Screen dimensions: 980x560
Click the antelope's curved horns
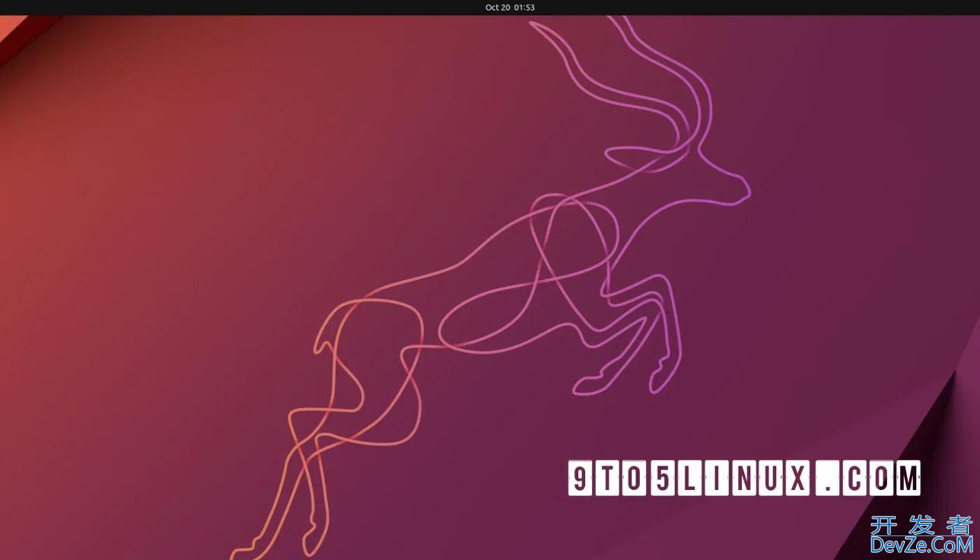(630, 70)
